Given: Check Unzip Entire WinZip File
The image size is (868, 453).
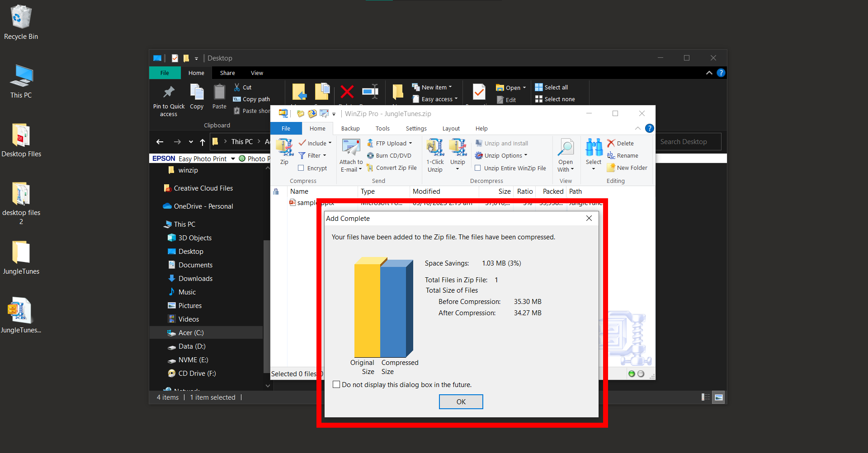Looking at the screenshot, I should click(x=478, y=168).
